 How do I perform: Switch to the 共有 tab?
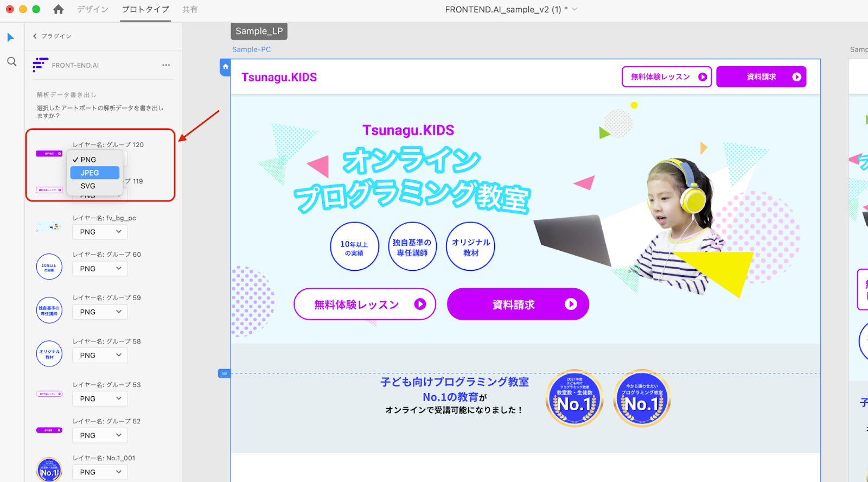click(x=190, y=9)
